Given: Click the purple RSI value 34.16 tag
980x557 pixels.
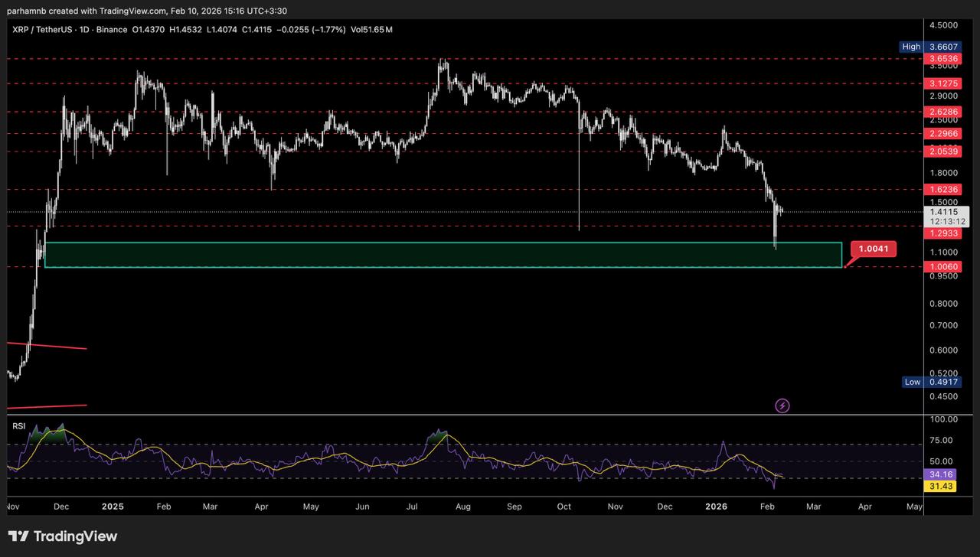Looking at the screenshot, I should coord(941,474).
